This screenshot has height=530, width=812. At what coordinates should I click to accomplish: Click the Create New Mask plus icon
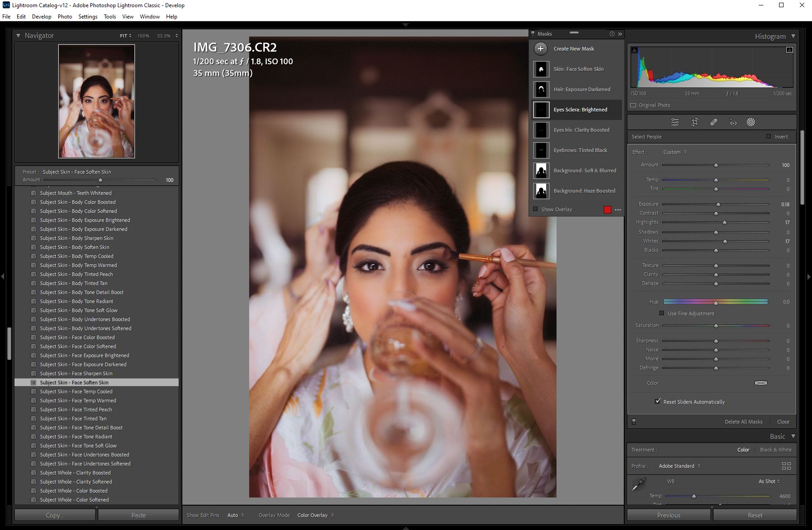coord(541,49)
